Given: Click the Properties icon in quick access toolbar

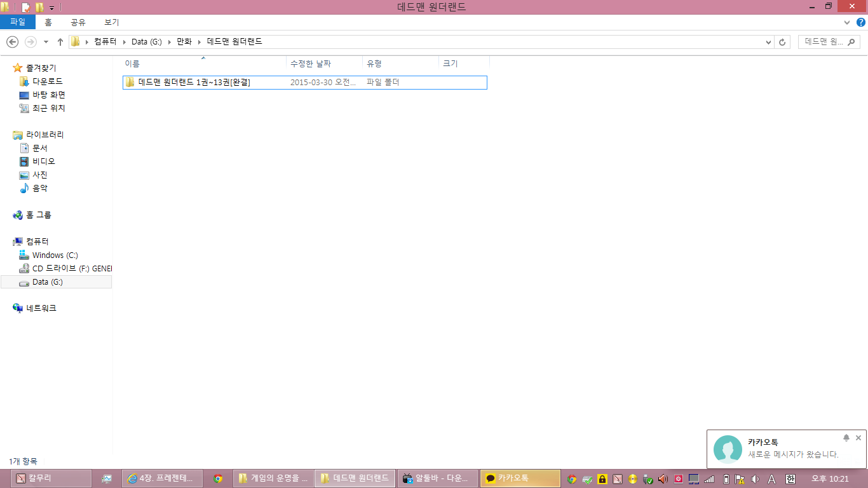Looking at the screenshot, I should click(26, 7).
